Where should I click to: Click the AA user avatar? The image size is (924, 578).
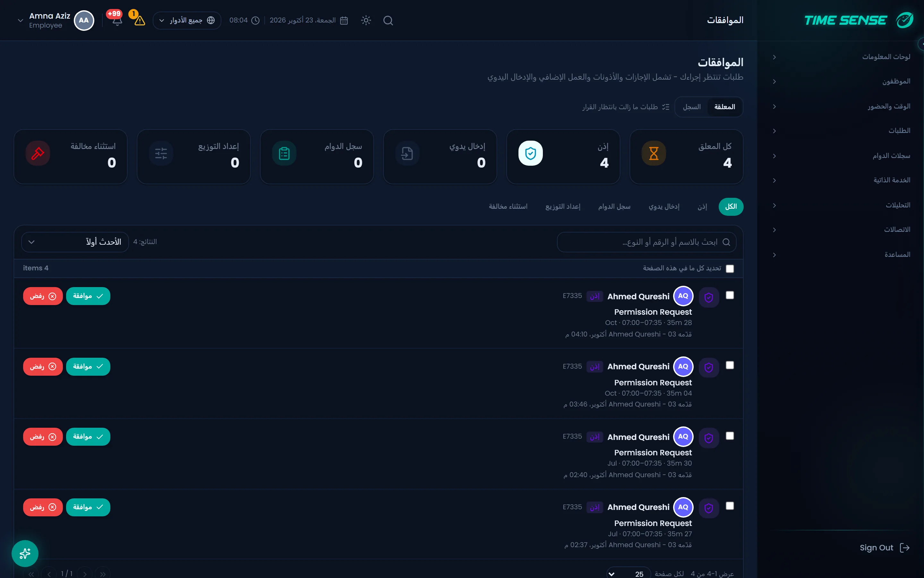pyautogui.click(x=84, y=20)
